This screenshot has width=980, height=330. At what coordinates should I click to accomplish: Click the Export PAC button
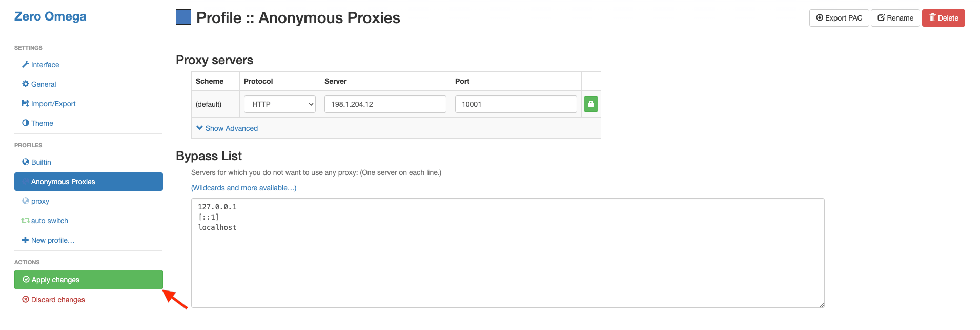(x=839, y=17)
